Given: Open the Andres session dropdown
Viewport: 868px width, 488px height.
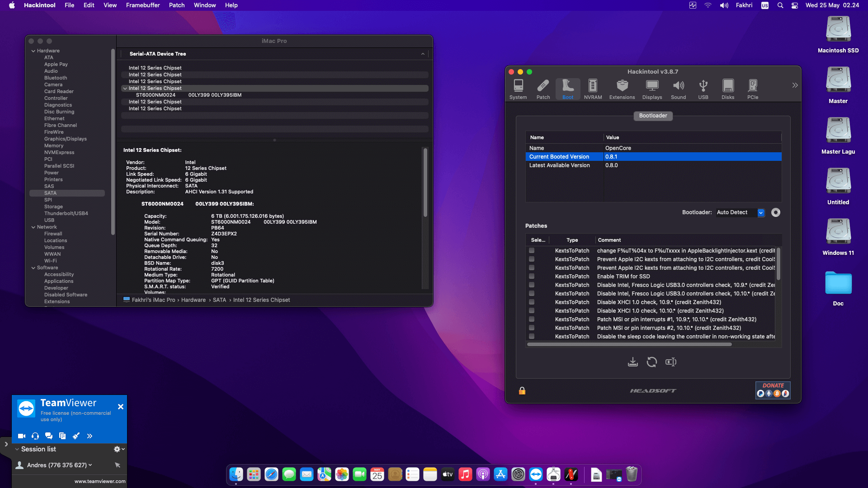Looking at the screenshot, I should 90,465.
